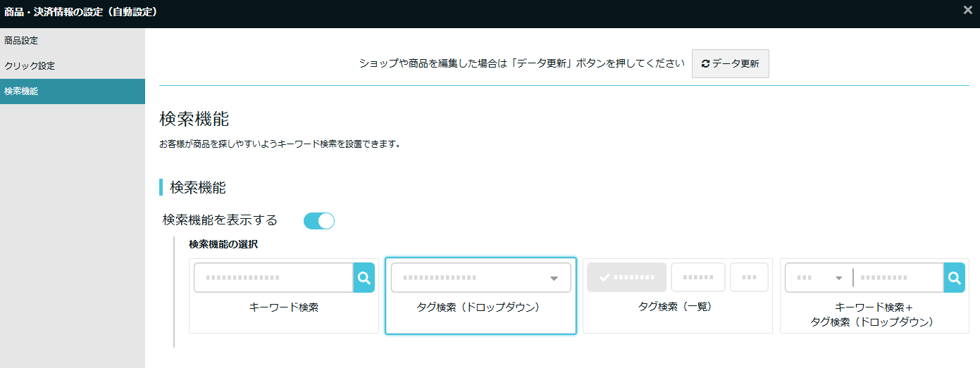Click the ショップや商品を編集した場合は notice text
This screenshot has height=368, width=980.
pyautogui.click(x=522, y=63)
